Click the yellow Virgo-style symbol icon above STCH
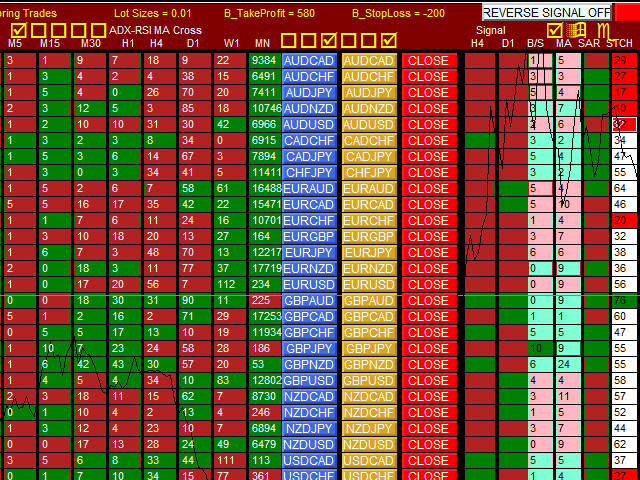Viewport: 640px width, 480px height. [604, 31]
